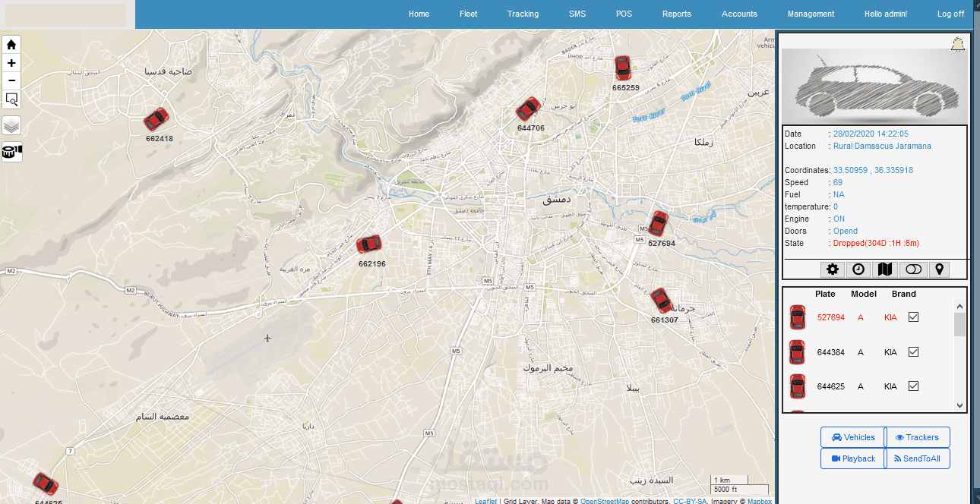Viewport: 980px width, 504px height.
Task: Click car icon in row 644384
Action: coord(798,352)
